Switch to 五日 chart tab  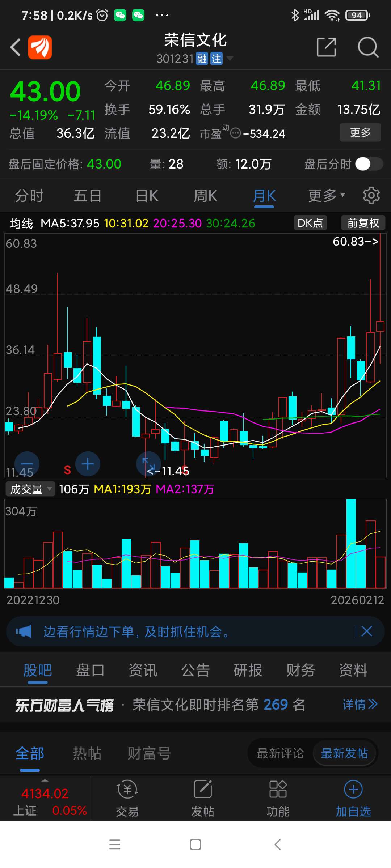coord(88,196)
